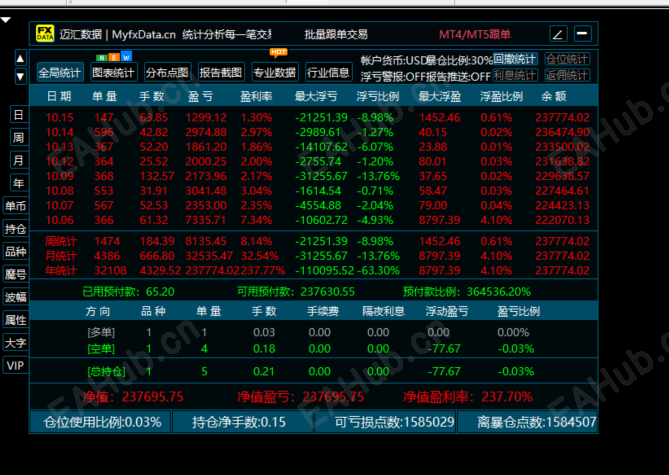Click max floating loss -31255.67 in 10.09 row
669x475 pixels.
pos(321,176)
